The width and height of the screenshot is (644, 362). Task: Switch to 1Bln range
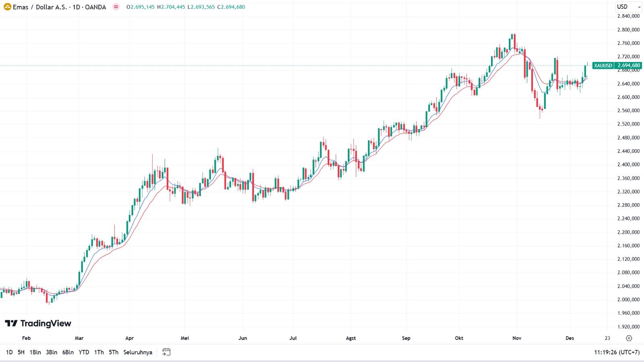tap(35, 352)
